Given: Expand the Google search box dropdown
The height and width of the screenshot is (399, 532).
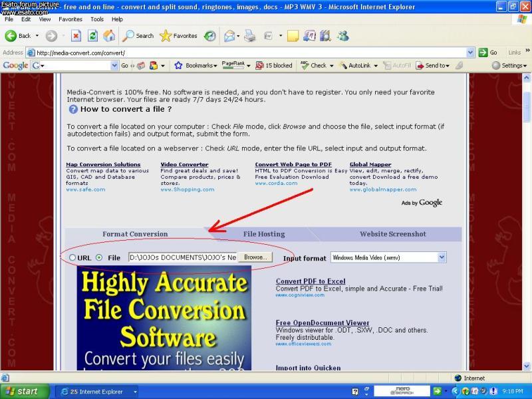Looking at the screenshot, I should click(x=114, y=65).
